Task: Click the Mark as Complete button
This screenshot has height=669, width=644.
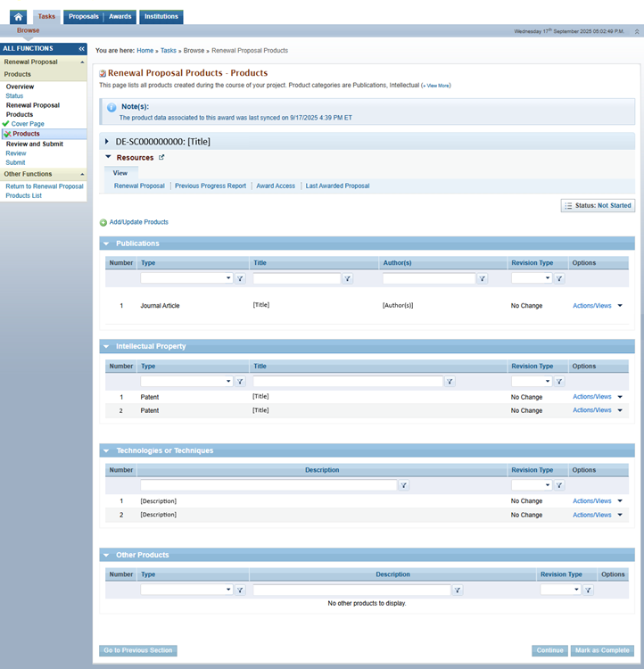Action: 603,650
